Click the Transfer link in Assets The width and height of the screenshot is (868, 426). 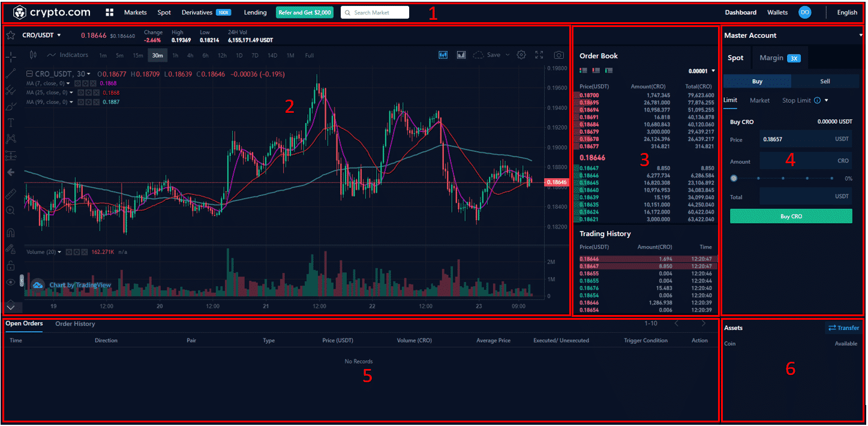[843, 328]
